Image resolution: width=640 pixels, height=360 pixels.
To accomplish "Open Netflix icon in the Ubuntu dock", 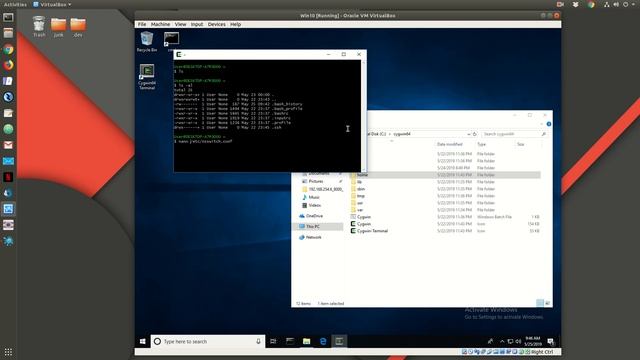I will coord(8,177).
